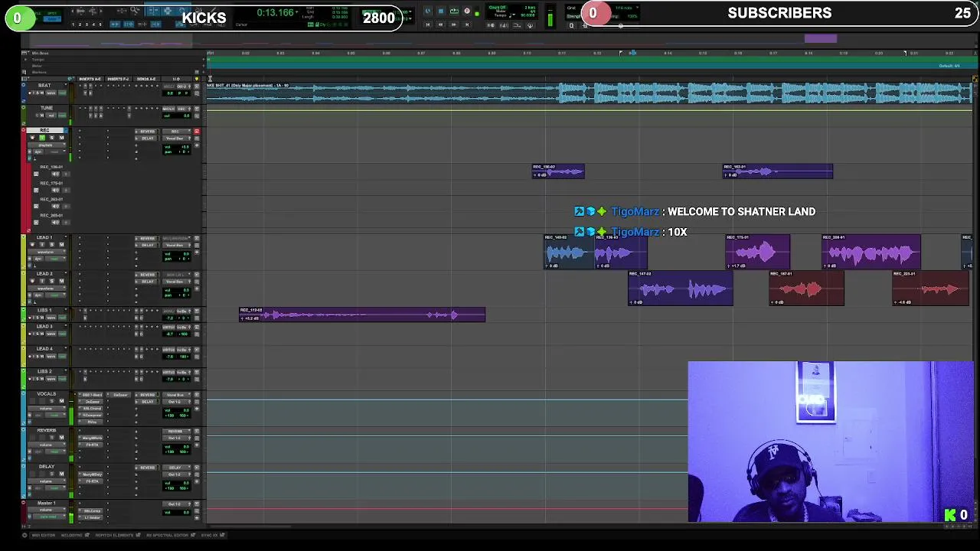
Task: Click the I/O column header
Action: tap(176, 79)
